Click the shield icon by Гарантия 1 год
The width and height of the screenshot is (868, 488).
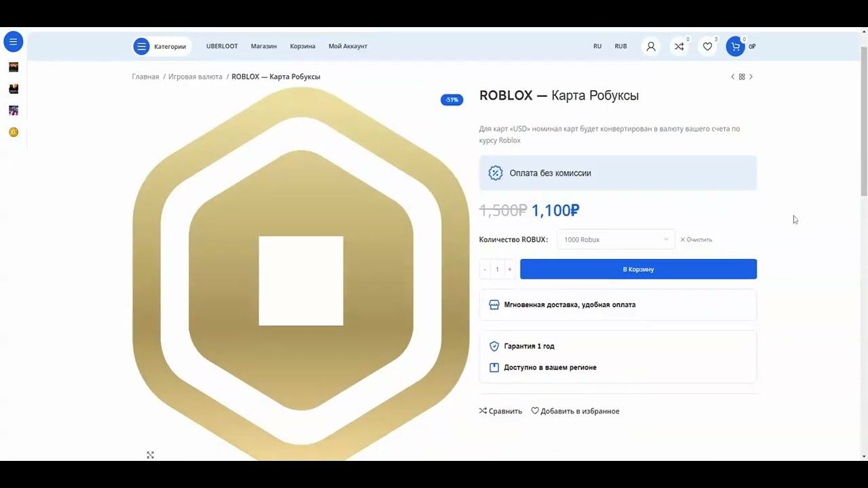click(494, 346)
